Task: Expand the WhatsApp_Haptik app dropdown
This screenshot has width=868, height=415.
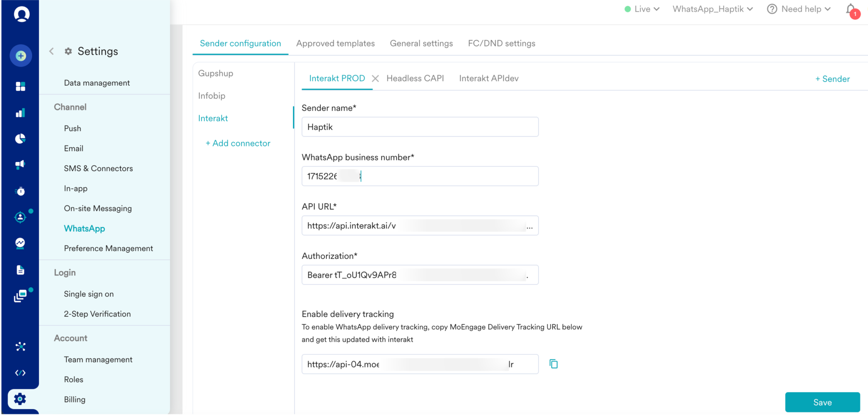Action: 712,8
